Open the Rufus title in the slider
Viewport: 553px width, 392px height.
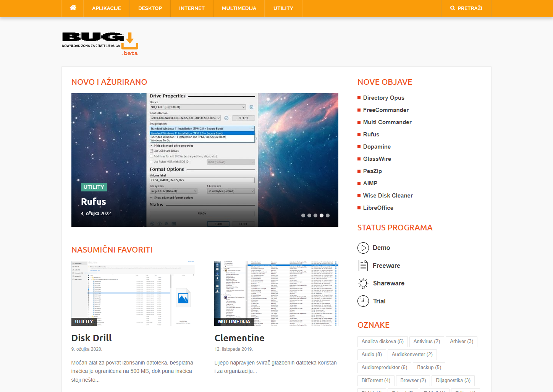click(x=94, y=201)
